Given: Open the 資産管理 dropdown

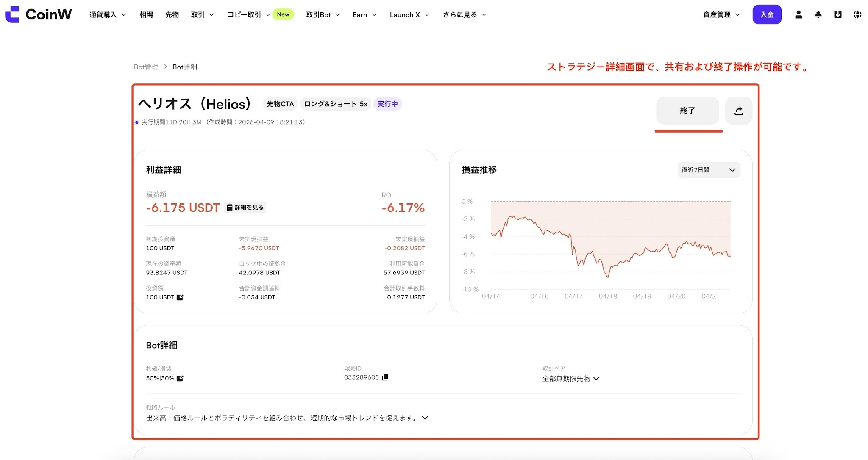Looking at the screenshot, I should [721, 15].
